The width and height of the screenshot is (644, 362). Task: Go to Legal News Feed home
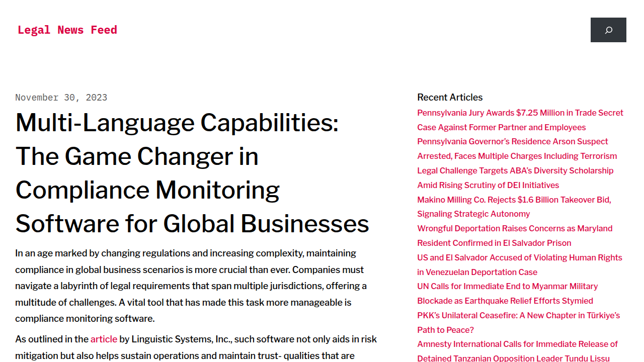click(x=67, y=30)
